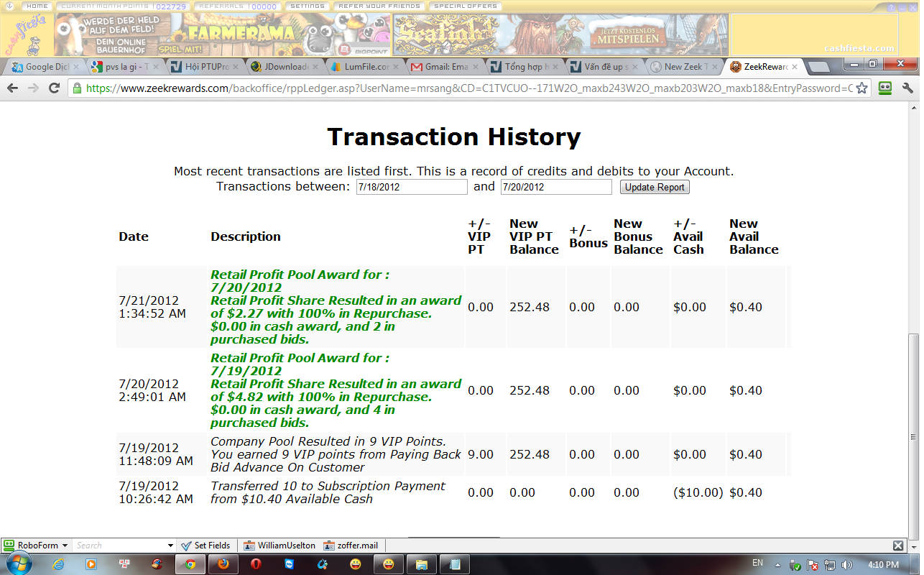Click the "Transaction History" heading
Image resolution: width=924 pixels, height=575 pixels.
(454, 137)
